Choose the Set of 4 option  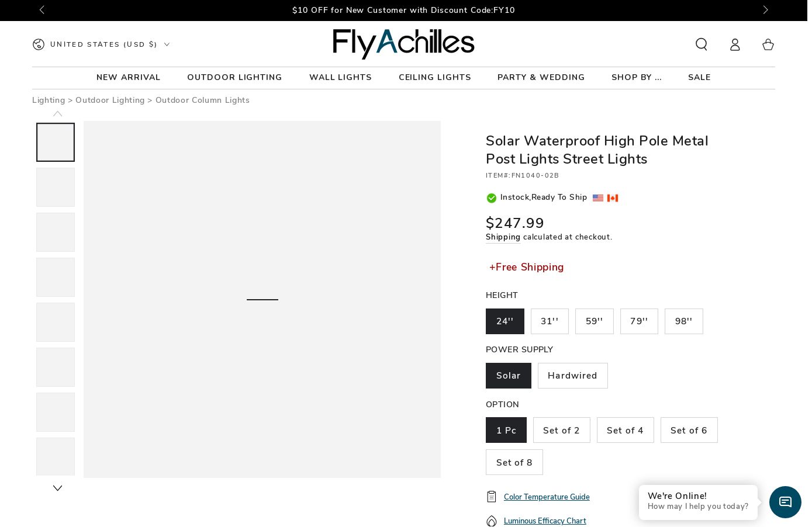(626, 430)
